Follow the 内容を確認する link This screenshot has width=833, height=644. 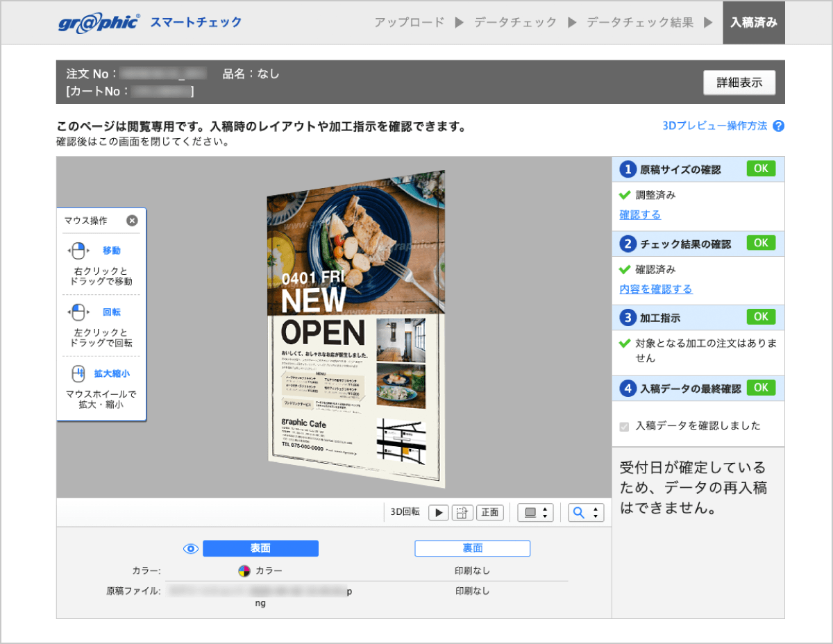click(655, 289)
